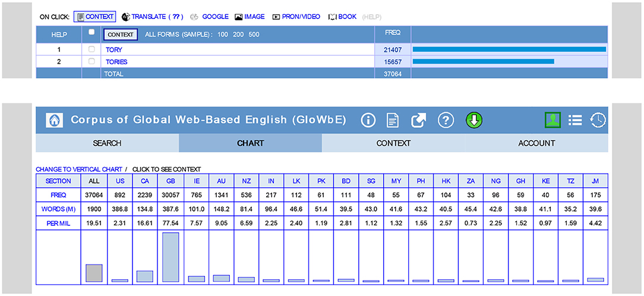Click the PK section header
Image resolution: width=644 pixels, height=296 pixels.
pyautogui.click(x=321, y=181)
